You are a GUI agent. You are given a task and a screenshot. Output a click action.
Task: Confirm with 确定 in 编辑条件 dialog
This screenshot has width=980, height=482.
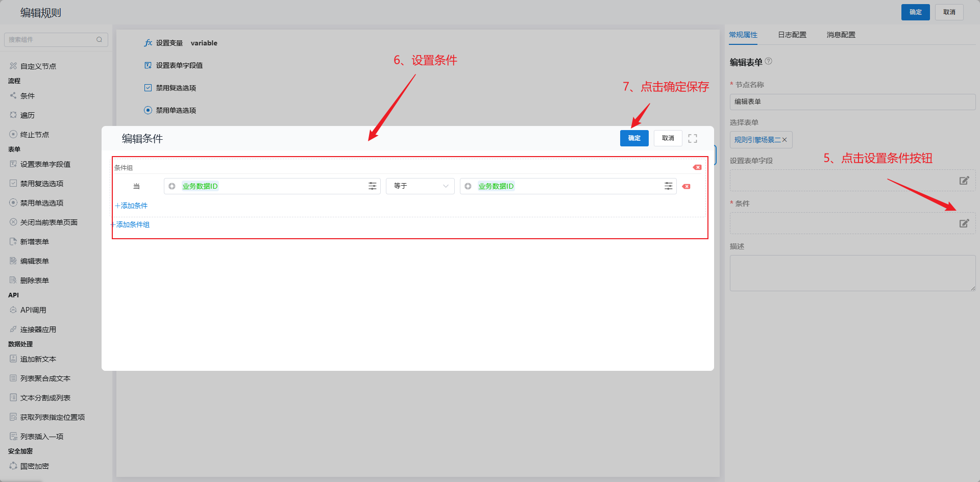634,138
